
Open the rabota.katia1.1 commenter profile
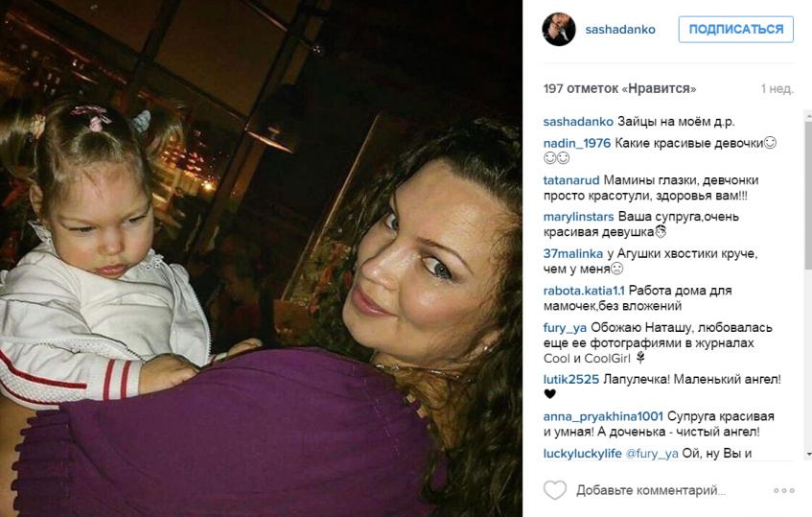(584, 290)
